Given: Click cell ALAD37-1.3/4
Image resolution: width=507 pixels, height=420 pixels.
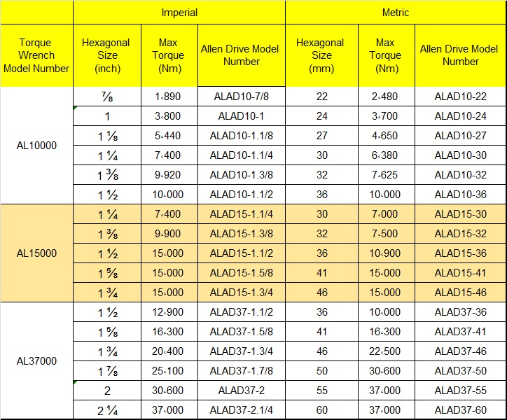Looking at the screenshot, I should pyautogui.click(x=242, y=351).
